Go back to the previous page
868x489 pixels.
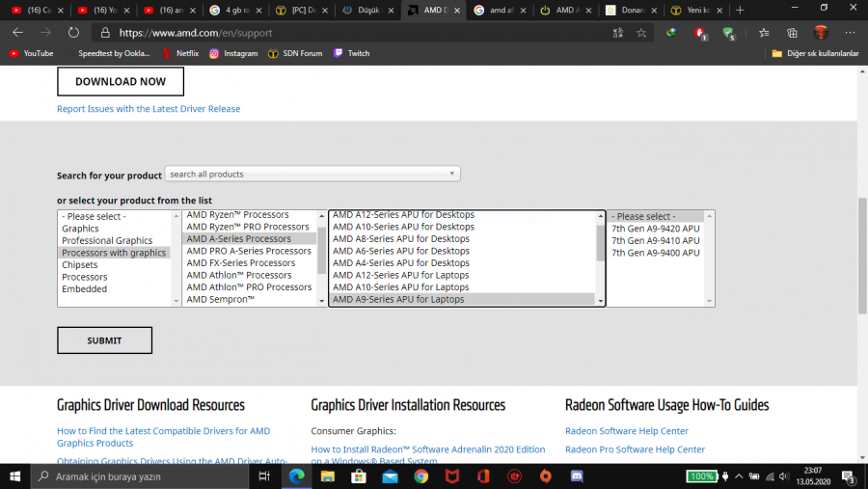(17, 33)
